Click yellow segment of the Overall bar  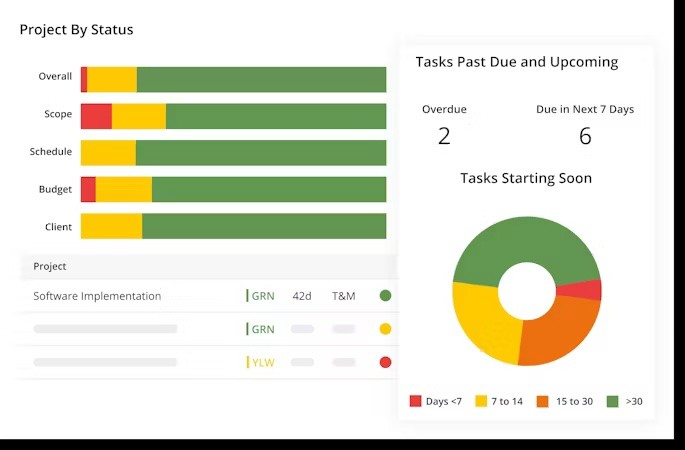(x=112, y=80)
